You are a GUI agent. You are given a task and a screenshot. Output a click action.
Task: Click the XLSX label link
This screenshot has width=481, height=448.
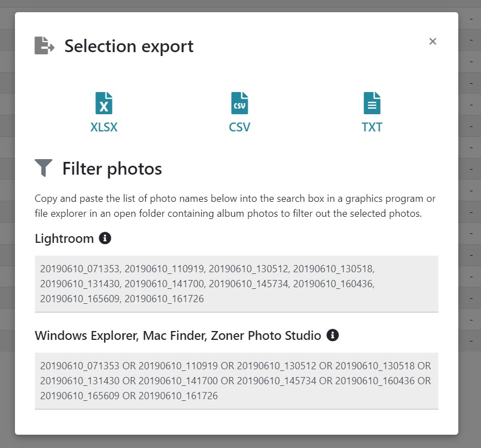point(104,127)
